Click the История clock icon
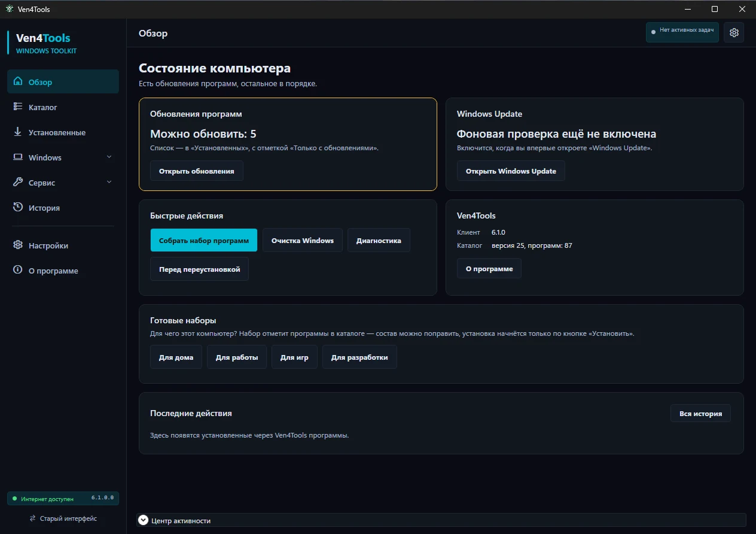756x534 pixels. (x=18, y=207)
